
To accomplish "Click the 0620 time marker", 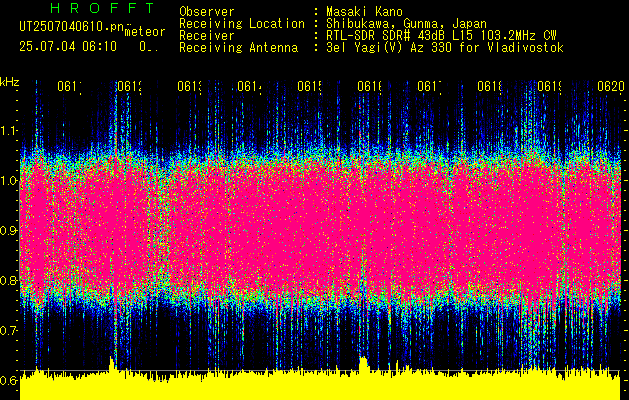I will tap(611, 87).
